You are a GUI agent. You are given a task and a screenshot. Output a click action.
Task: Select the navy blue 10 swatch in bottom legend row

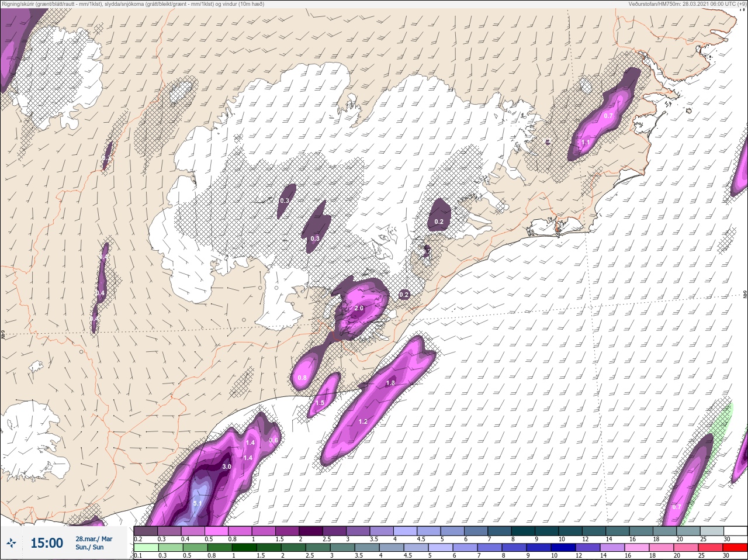pyautogui.click(x=563, y=548)
